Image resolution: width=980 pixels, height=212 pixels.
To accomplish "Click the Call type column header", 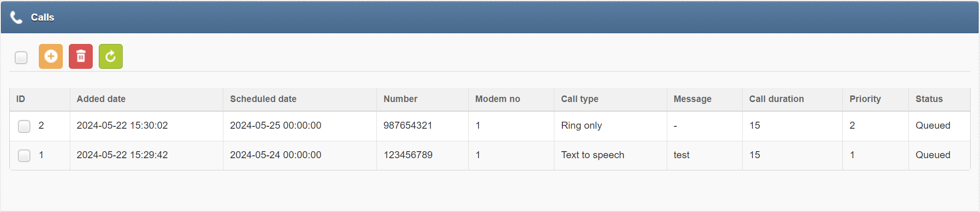I will click(580, 99).
